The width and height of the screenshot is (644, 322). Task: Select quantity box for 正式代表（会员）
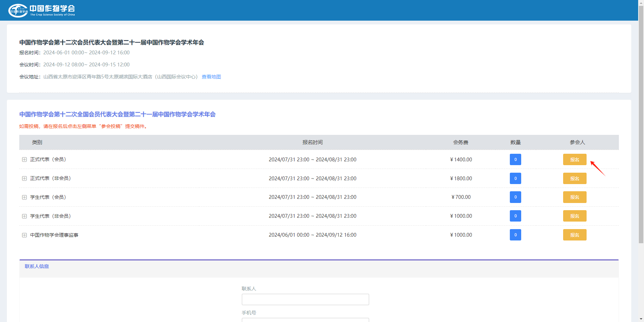[515, 160]
